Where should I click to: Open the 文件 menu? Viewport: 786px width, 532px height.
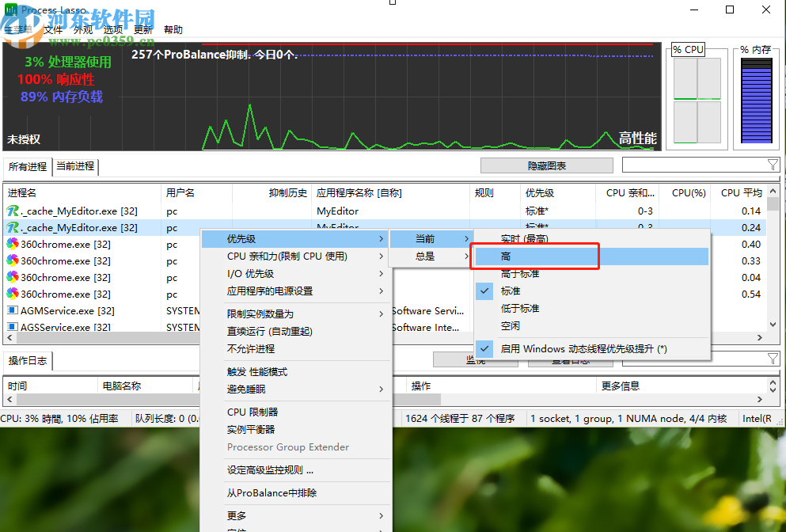tap(52, 29)
